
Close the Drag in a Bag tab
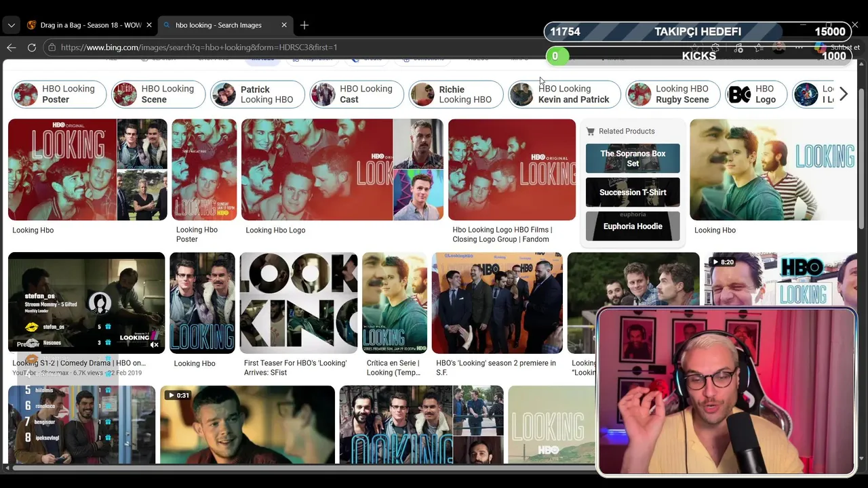tap(148, 25)
